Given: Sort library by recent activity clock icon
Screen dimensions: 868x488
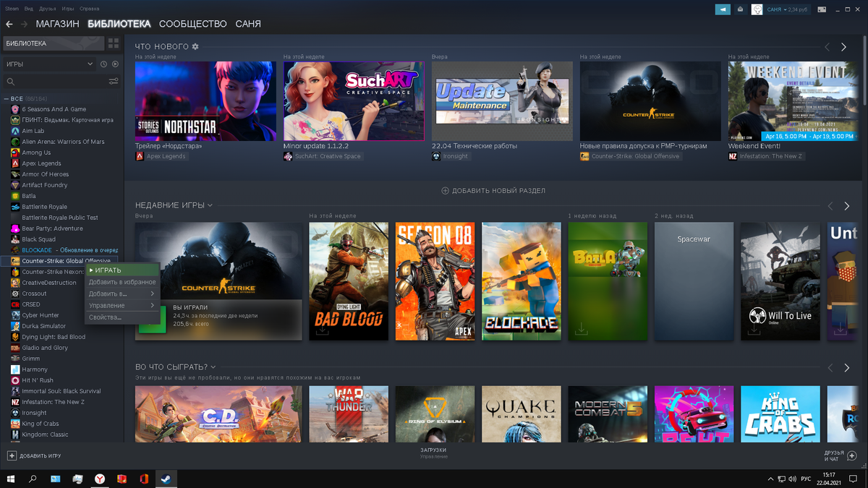Looking at the screenshot, I should click(x=104, y=64).
